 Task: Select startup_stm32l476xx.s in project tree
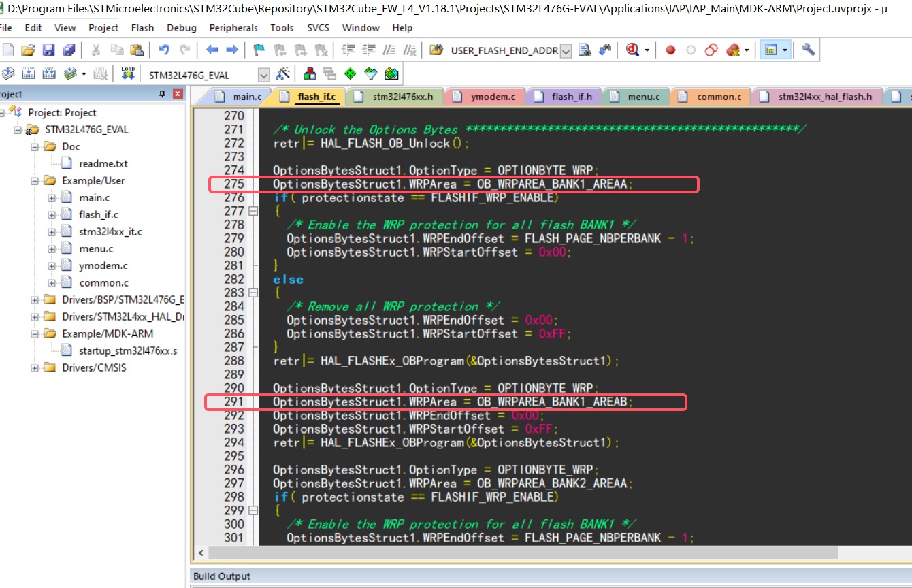coord(127,350)
